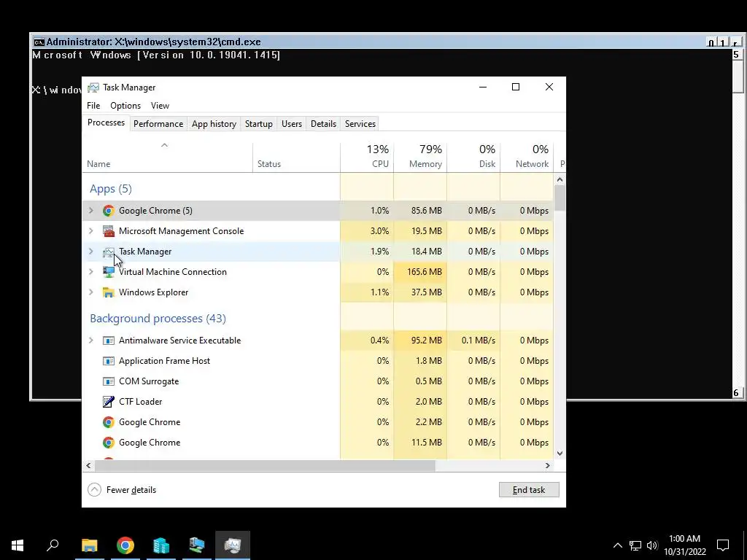Sort processes by Disk column
This screenshot has height=560, width=747.
[473, 157]
